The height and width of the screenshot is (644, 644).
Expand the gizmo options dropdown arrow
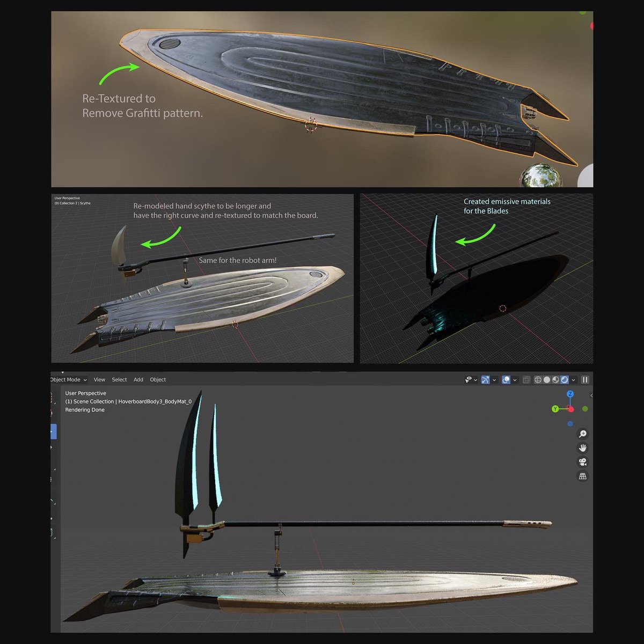coord(494,380)
